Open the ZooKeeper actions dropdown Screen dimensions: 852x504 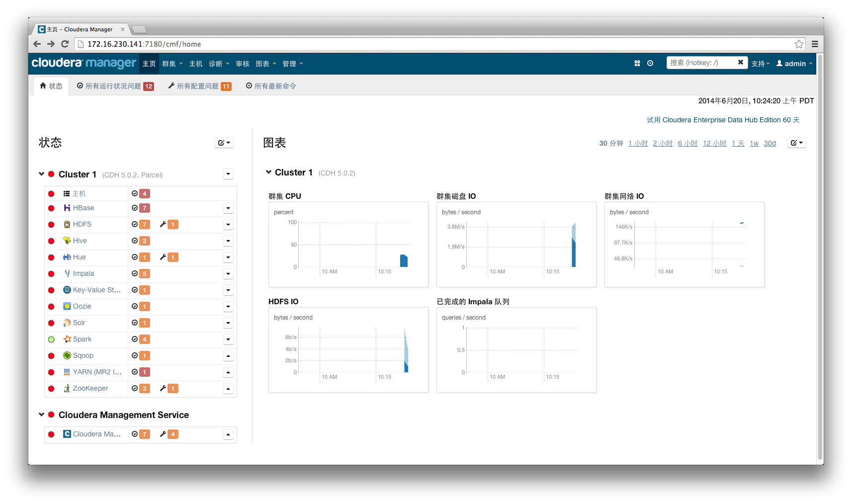pyautogui.click(x=228, y=389)
